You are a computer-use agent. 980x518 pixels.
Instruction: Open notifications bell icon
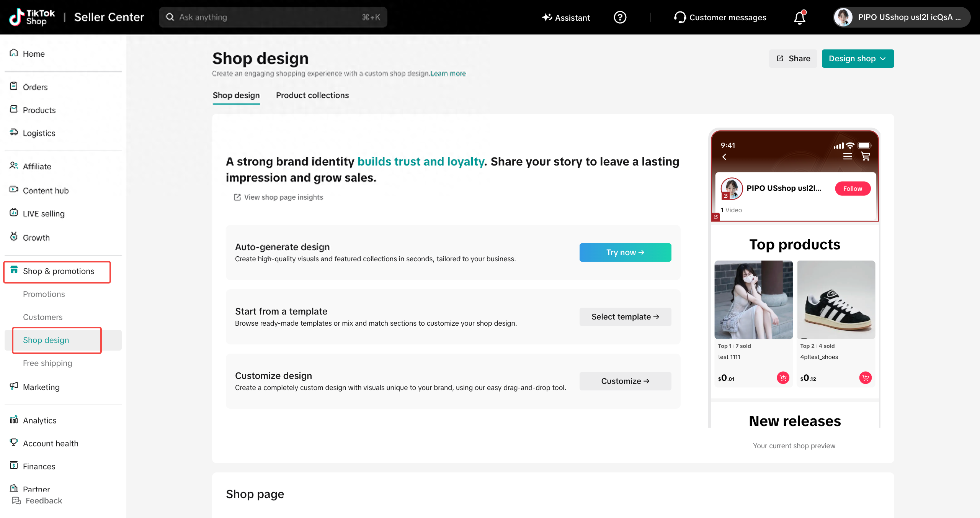point(799,18)
